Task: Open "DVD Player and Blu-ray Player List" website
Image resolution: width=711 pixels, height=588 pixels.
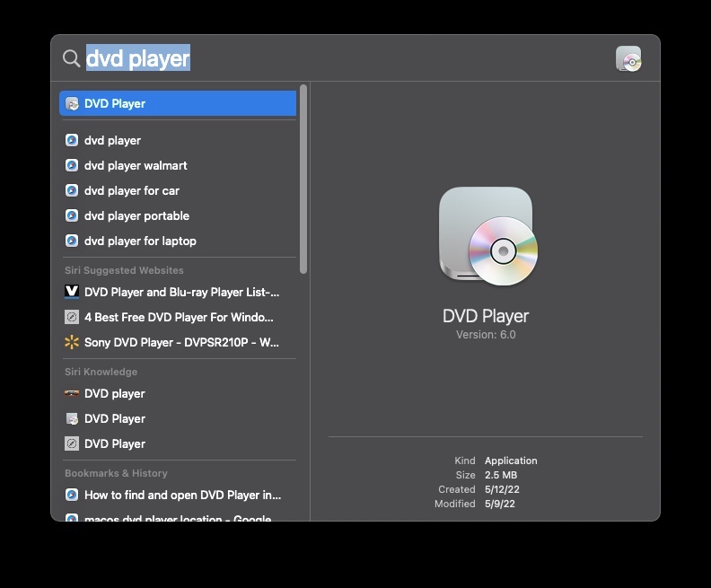Action: [178, 292]
